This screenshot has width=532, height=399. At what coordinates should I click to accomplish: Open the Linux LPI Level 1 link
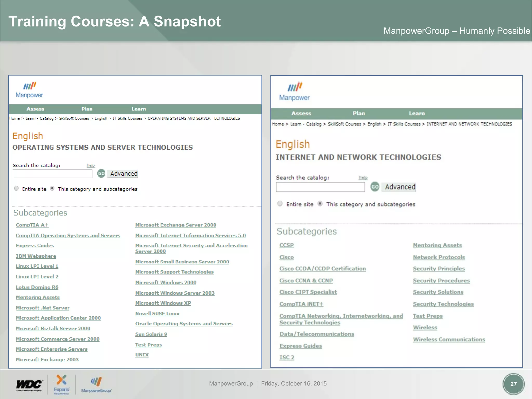pyautogui.click(x=37, y=266)
